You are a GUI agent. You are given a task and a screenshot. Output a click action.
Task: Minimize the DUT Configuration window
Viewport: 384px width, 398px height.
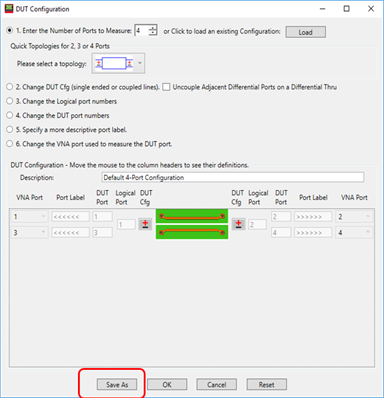(x=322, y=9)
